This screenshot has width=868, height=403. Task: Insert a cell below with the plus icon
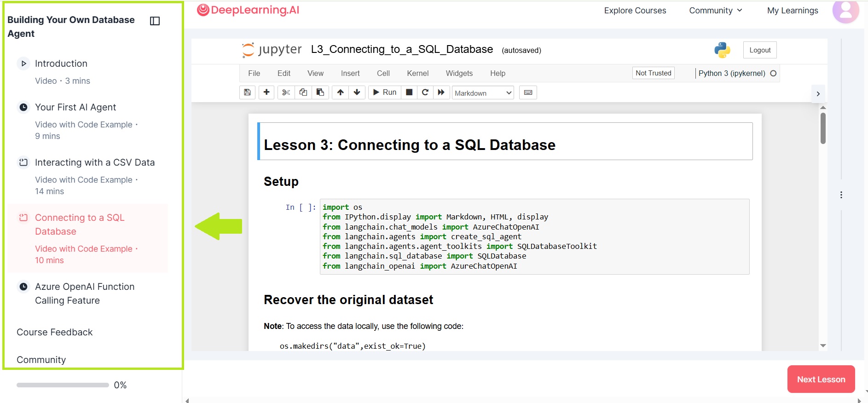266,92
